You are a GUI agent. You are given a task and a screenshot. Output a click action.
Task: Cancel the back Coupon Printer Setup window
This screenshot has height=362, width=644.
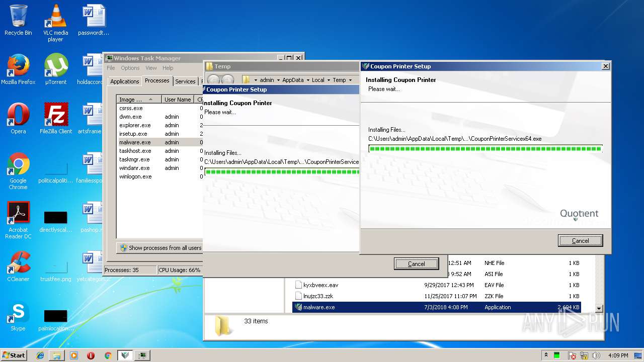coord(416,264)
